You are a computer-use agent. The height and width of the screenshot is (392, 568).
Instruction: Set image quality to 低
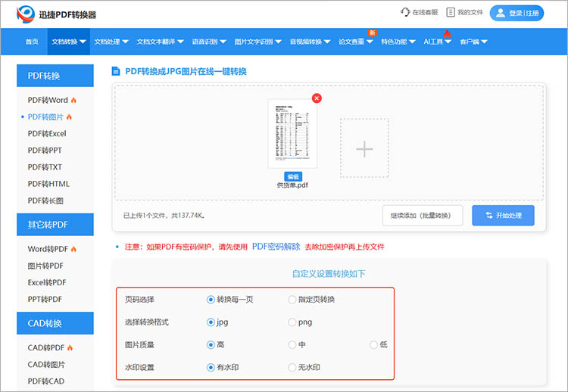[373, 344]
